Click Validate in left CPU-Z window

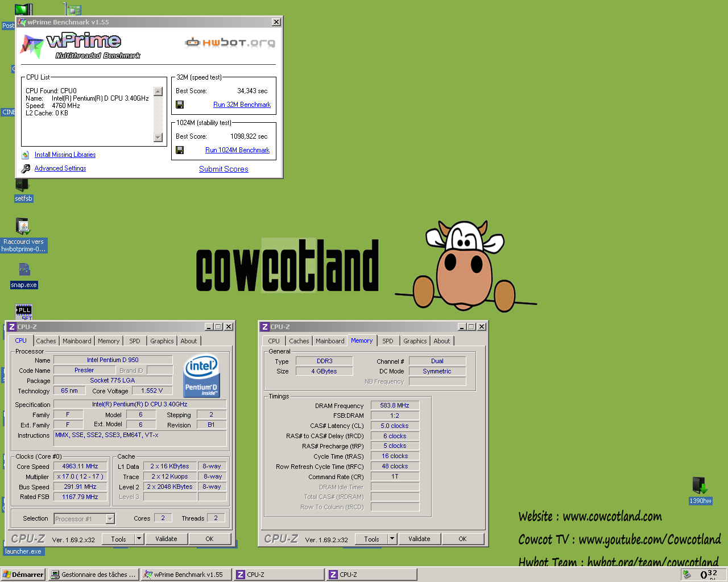(x=167, y=539)
